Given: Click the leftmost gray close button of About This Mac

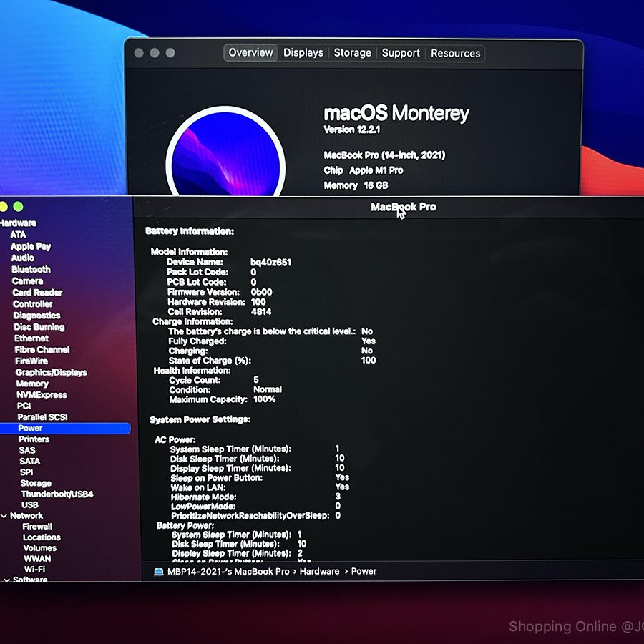Looking at the screenshot, I should click(x=139, y=53).
